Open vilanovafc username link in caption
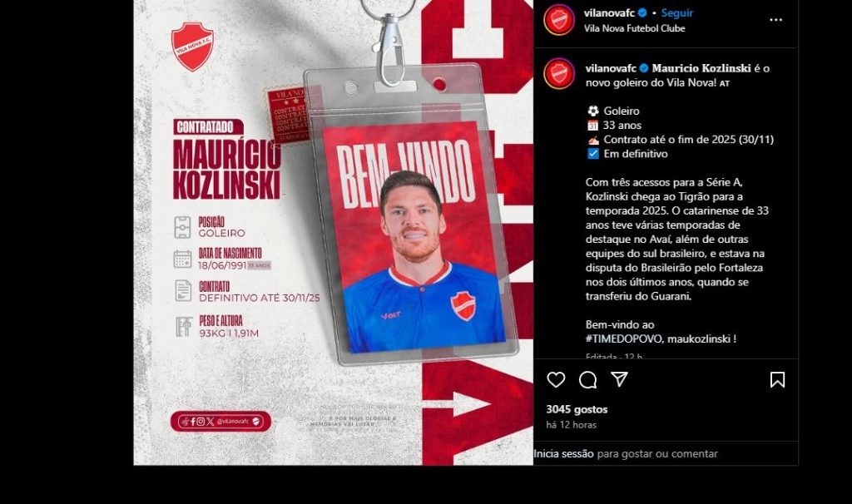Image resolution: width=852 pixels, height=504 pixels. click(611, 68)
